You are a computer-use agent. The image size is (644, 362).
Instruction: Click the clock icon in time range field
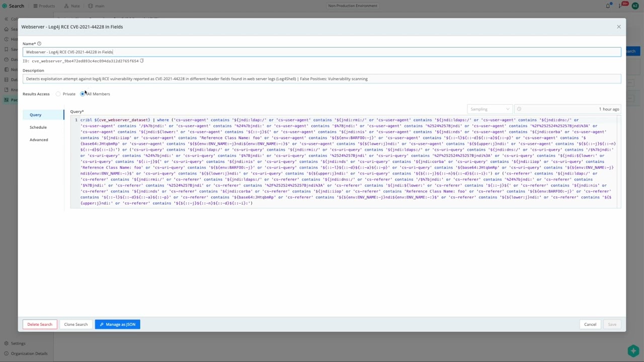tap(519, 109)
